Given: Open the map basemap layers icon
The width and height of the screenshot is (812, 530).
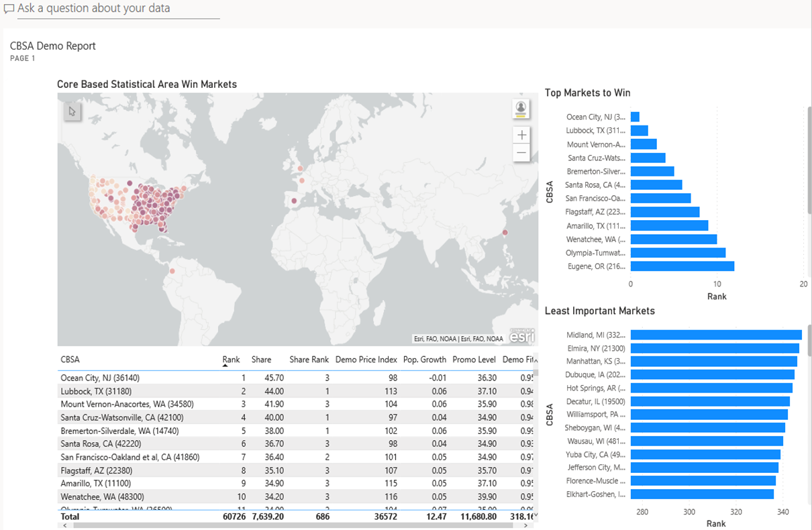Looking at the screenshot, I should tap(520, 109).
